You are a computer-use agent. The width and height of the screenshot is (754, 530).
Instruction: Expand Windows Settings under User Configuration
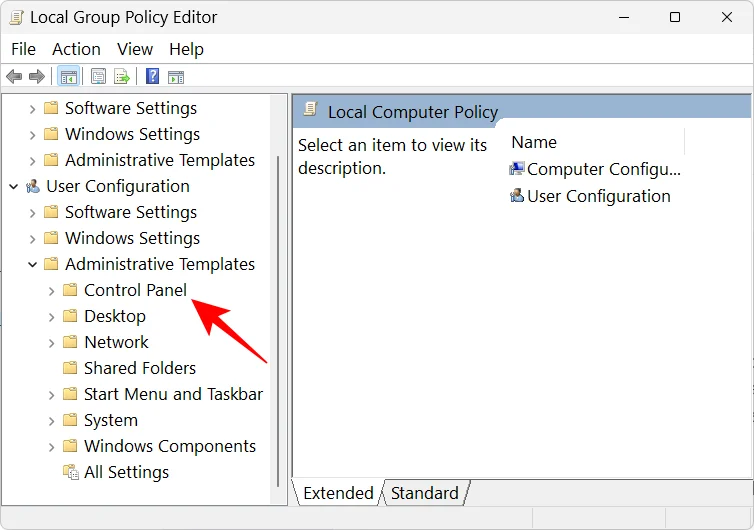[x=32, y=239]
